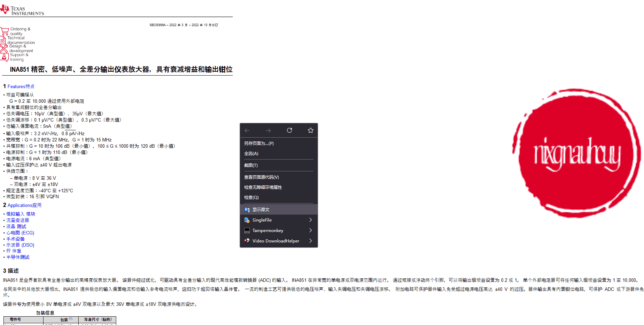Expand the Tampermonkey submenu arrow
This screenshot has width=644, height=325.
(x=310, y=231)
